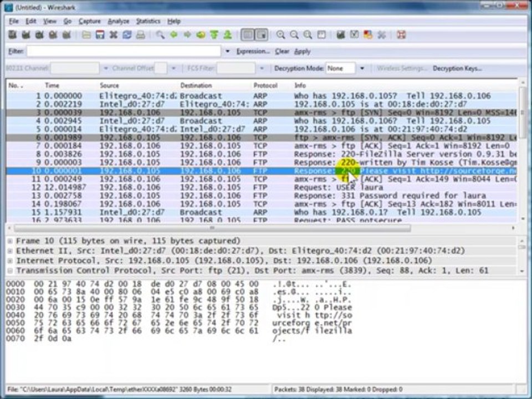
Task: Restart the running capture icon
Action: pos(66,34)
